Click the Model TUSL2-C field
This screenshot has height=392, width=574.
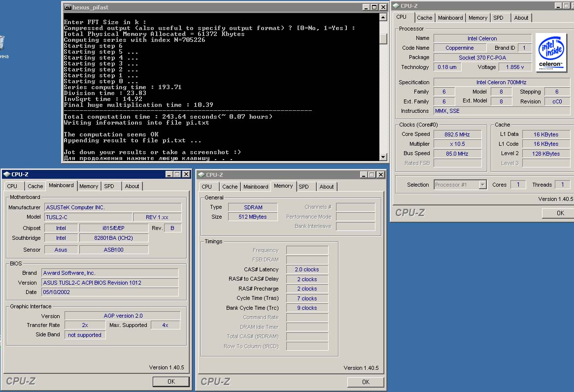click(88, 217)
